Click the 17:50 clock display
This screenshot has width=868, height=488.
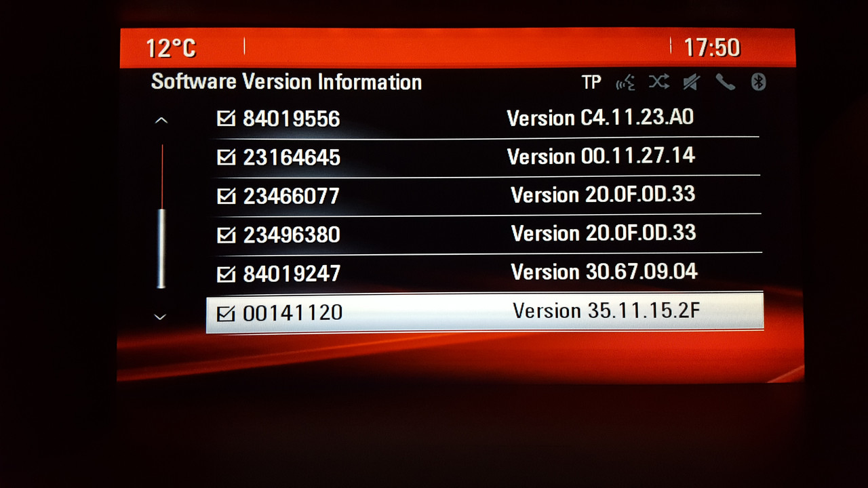coord(712,47)
